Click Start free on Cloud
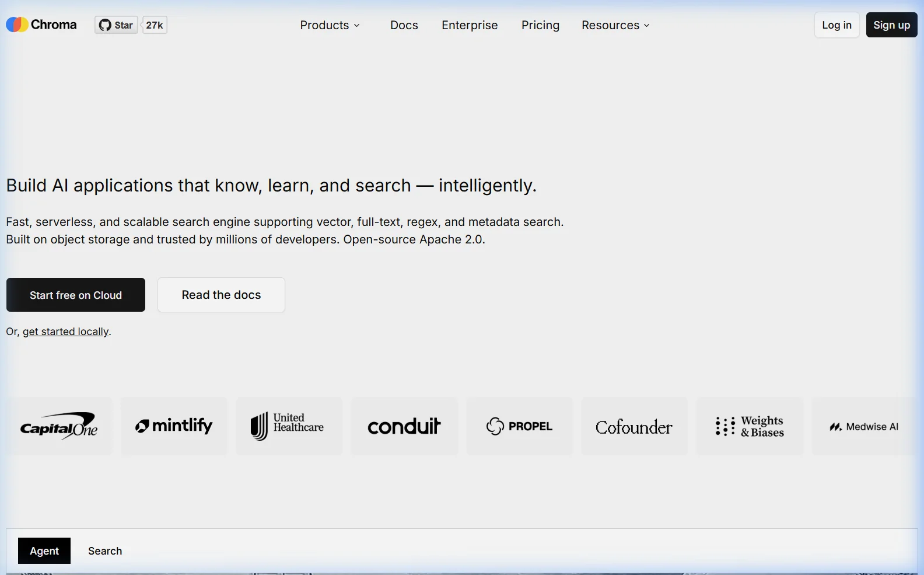 pyautogui.click(x=76, y=295)
